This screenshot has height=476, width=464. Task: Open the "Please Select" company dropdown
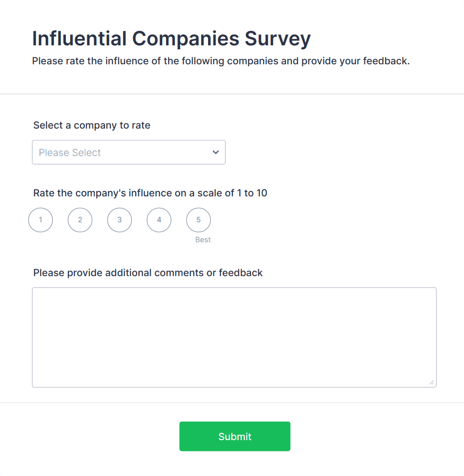[x=129, y=153]
